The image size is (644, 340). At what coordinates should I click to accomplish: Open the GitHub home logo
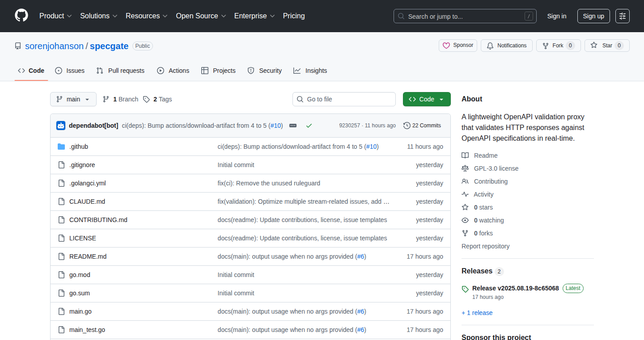21,16
